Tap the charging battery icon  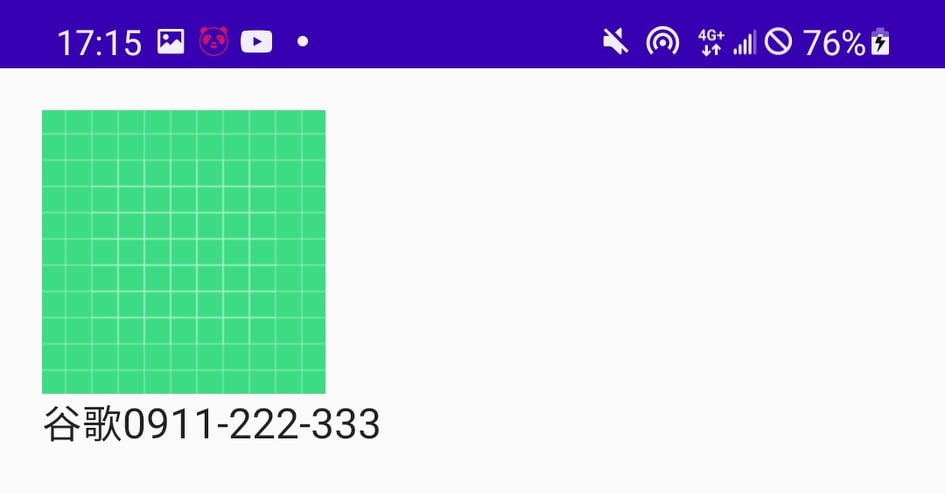880,42
